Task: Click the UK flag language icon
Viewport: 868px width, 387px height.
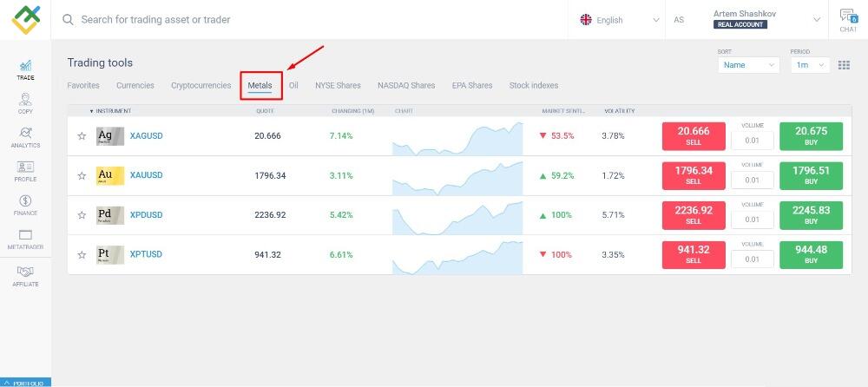Action: [x=586, y=20]
